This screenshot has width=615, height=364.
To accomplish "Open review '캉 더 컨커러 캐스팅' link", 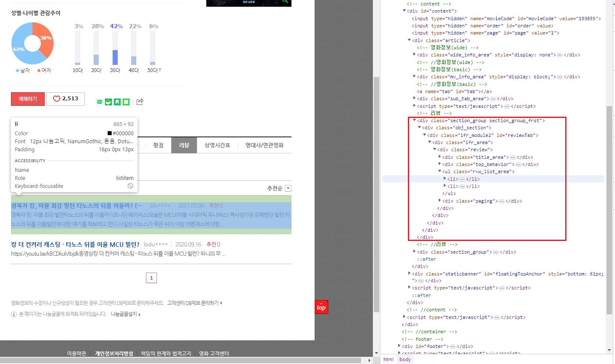I will coord(75,244).
